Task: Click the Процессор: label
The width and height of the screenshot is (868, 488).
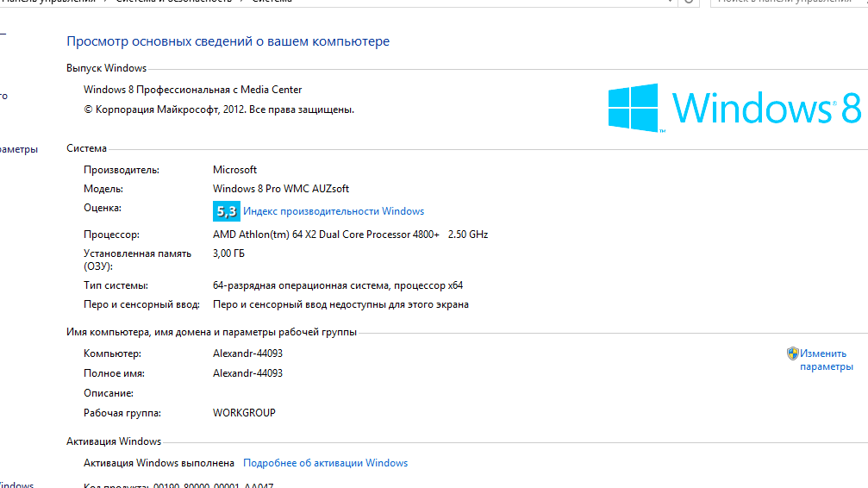Action: 111,235
